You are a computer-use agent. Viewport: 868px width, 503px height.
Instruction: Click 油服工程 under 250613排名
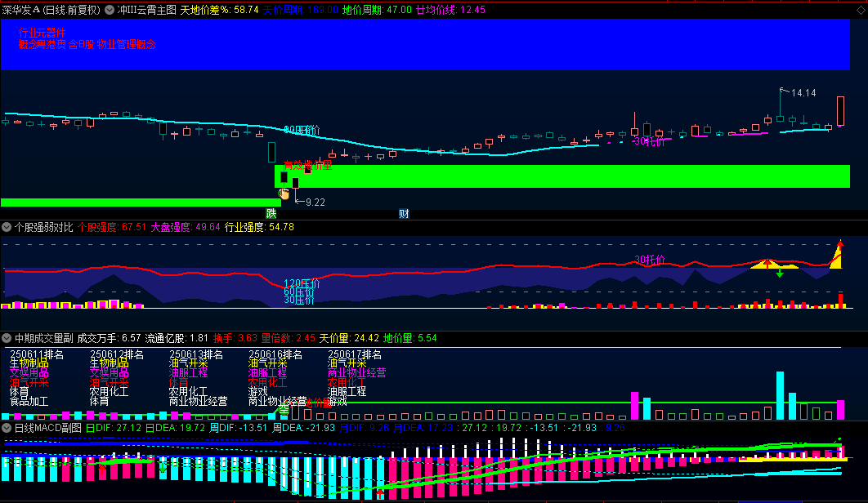click(x=188, y=372)
